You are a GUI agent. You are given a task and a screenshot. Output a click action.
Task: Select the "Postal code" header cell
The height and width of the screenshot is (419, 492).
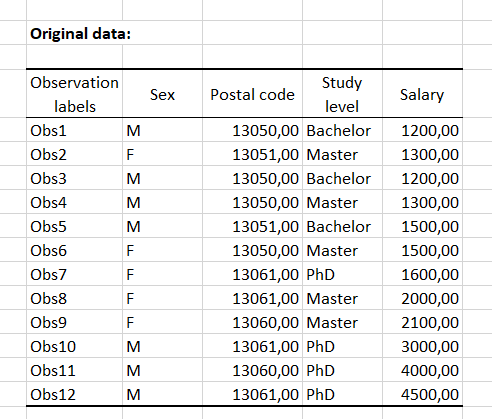coord(252,94)
